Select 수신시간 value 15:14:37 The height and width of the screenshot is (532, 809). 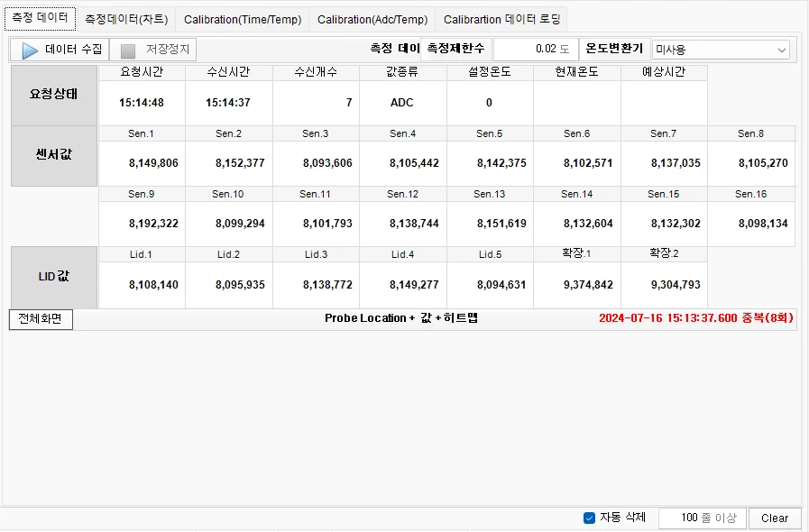228,103
